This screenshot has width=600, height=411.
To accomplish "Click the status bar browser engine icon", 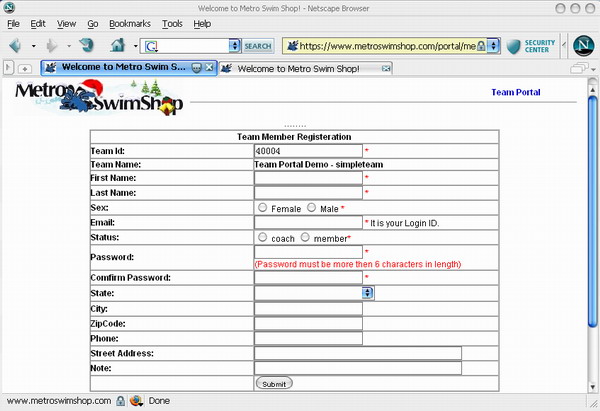I will click(x=135, y=401).
